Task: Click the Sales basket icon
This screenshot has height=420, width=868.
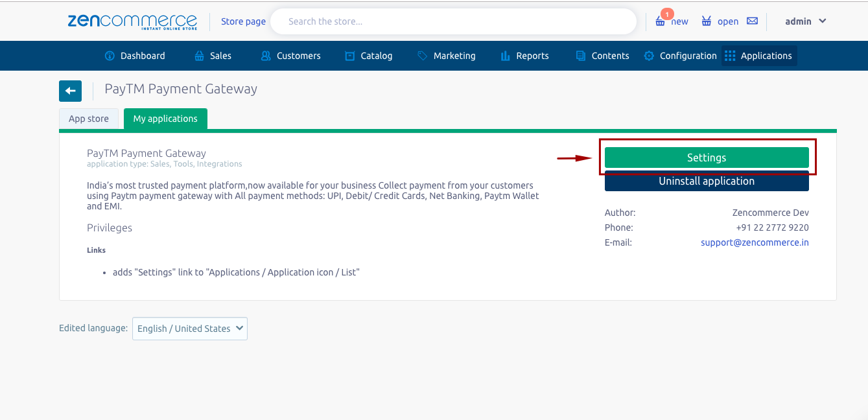Action: click(199, 56)
